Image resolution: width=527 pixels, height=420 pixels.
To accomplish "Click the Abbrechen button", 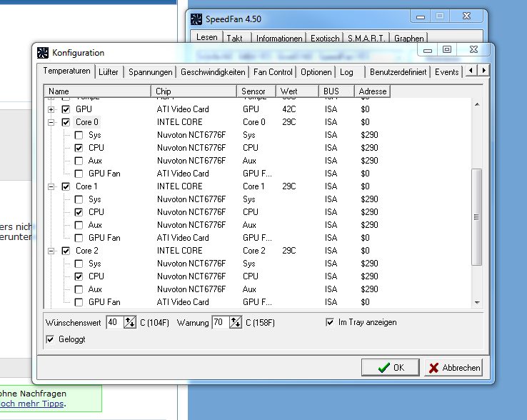I will pyautogui.click(x=453, y=368).
